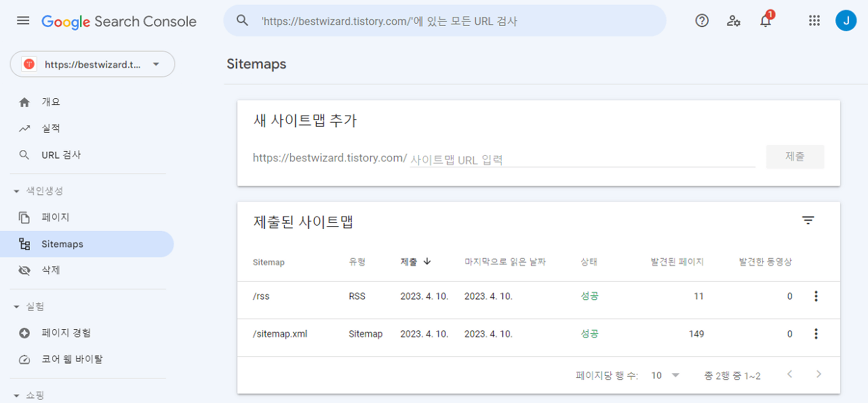Open the hamburger navigation menu
The image size is (868, 403).
point(22,20)
